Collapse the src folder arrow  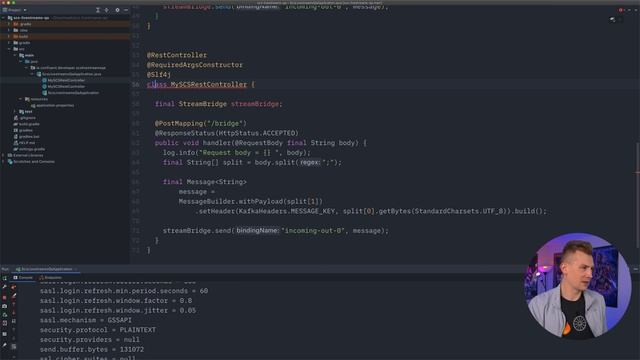[x=9, y=49]
